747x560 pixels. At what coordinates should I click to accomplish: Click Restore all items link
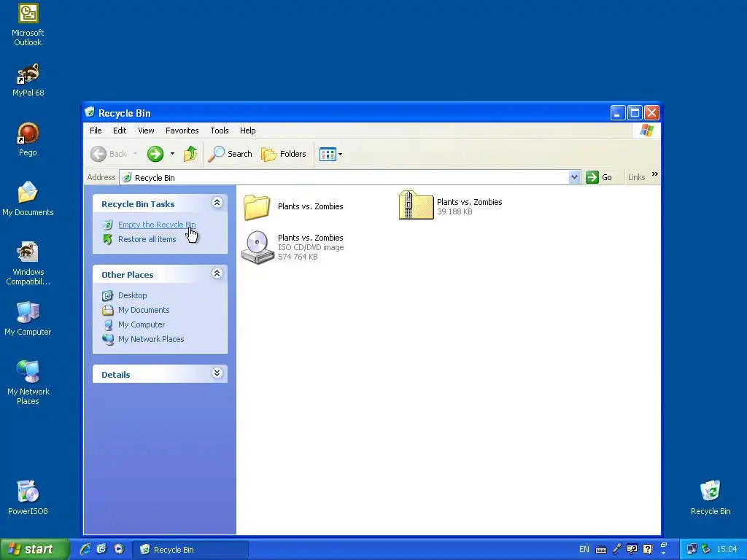coord(147,239)
